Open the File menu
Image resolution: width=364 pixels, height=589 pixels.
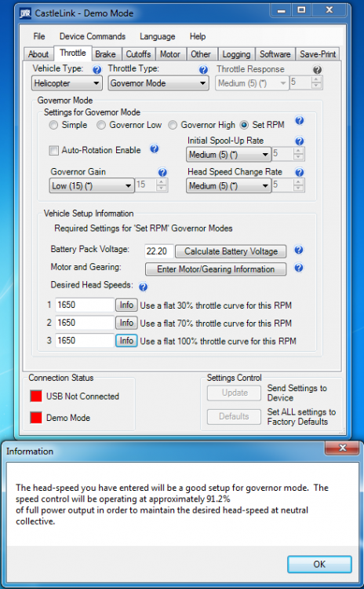(x=39, y=36)
